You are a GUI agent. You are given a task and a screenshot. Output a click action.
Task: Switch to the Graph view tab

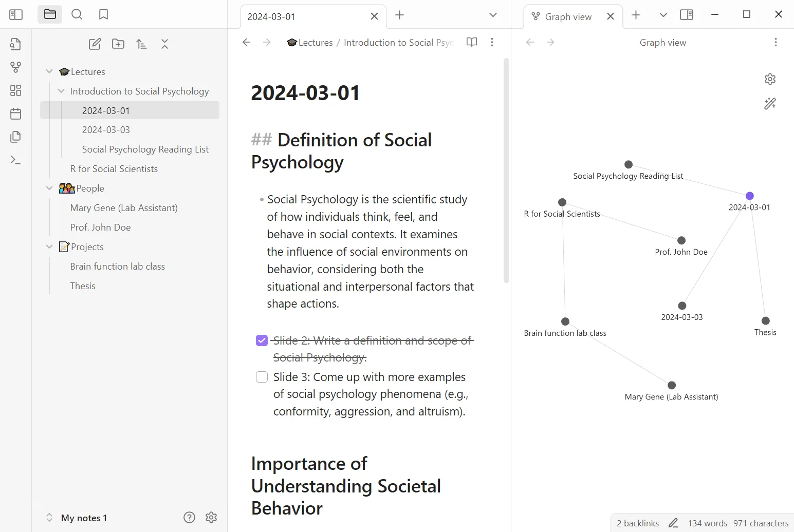[568, 16]
